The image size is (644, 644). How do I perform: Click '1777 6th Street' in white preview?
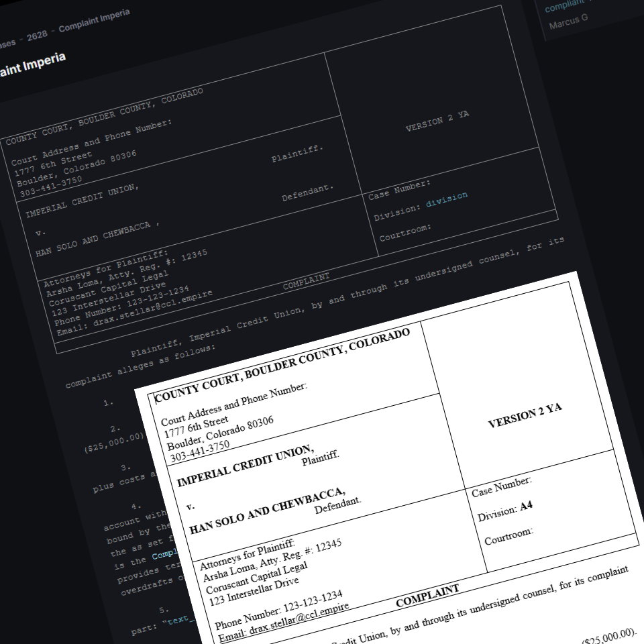tap(196, 427)
